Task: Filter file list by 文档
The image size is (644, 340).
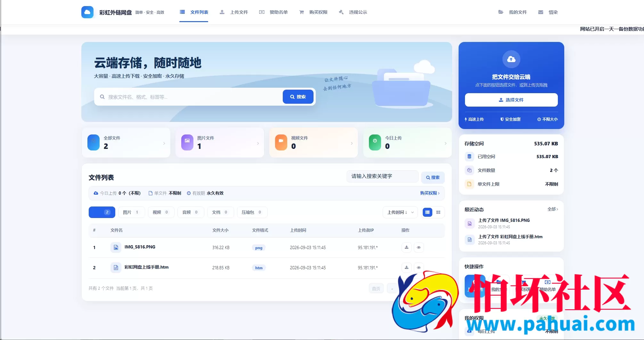Action: tap(220, 212)
